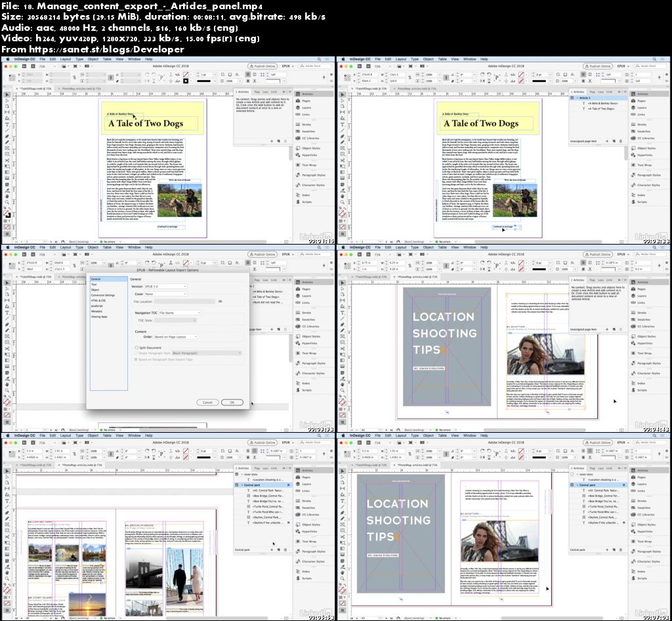Select '<A Tale of Two Dogs>' row under Article 1

point(598,109)
